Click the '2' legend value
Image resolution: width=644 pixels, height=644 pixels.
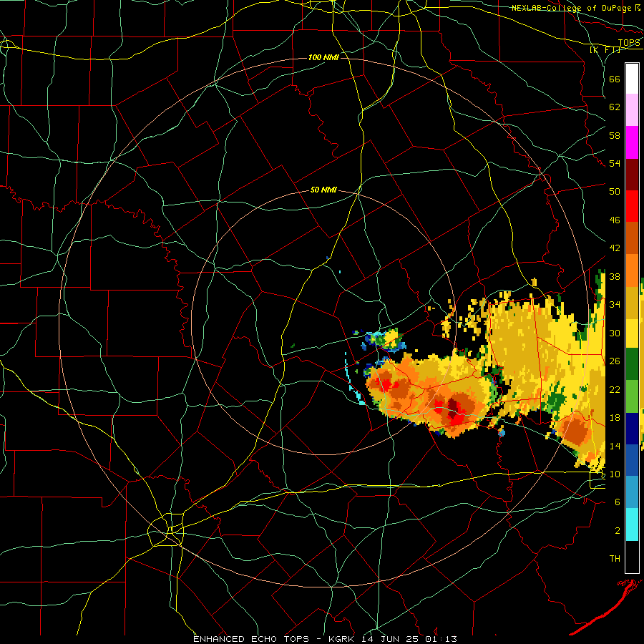click(618, 531)
